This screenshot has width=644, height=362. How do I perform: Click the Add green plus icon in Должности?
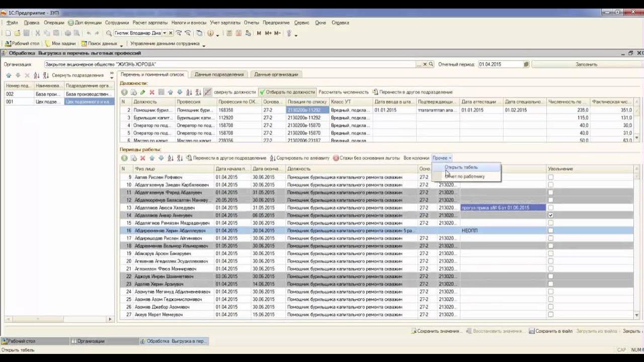click(124, 92)
